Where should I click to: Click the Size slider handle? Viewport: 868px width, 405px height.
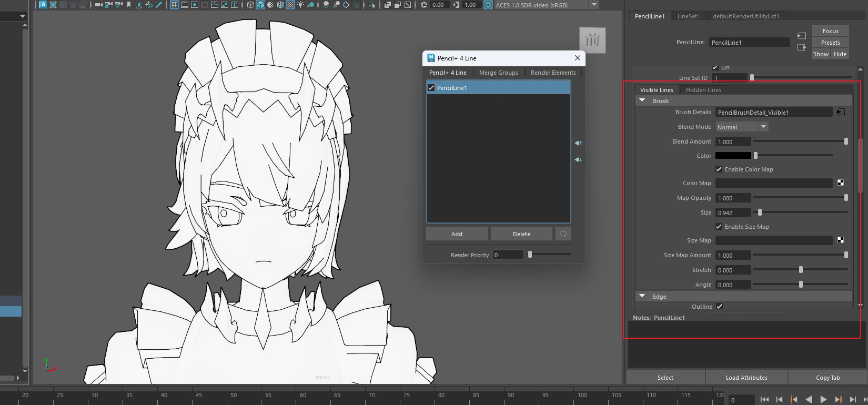760,212
